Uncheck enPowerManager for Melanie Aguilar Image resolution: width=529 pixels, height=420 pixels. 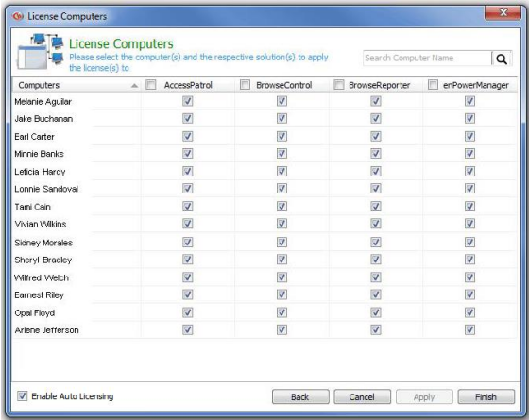[x=470, y=101]
